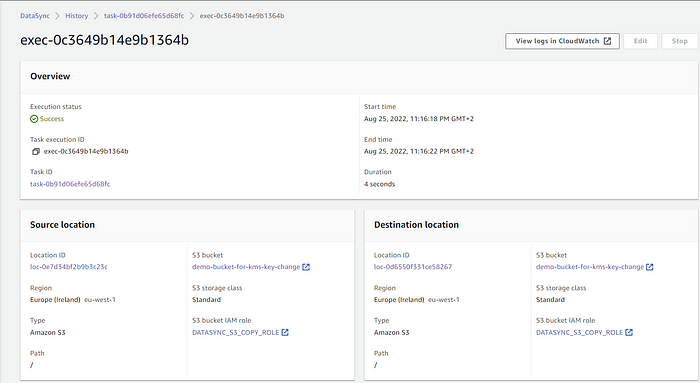Open the Task ID link task-0b91d06efe65d68fc
Screen dimensions: 700x383
[x=70, y=184]
